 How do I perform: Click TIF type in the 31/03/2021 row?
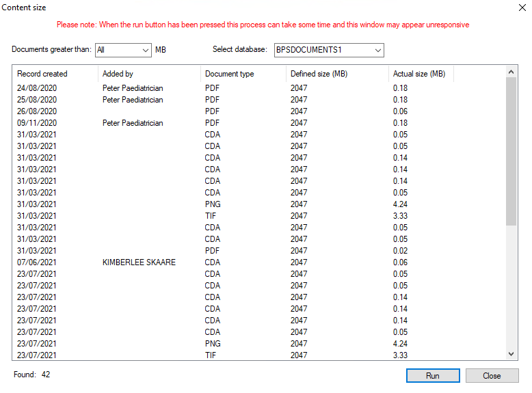[211, 216]
